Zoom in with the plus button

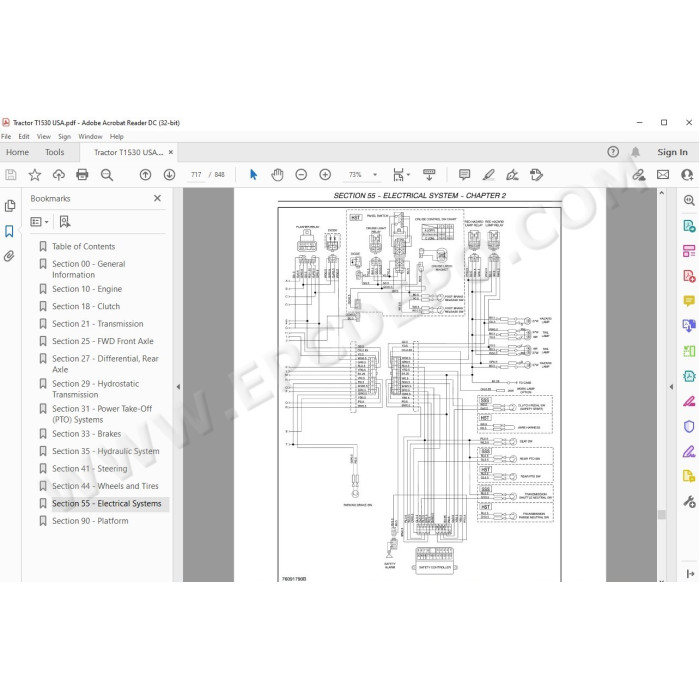(325, 175)
